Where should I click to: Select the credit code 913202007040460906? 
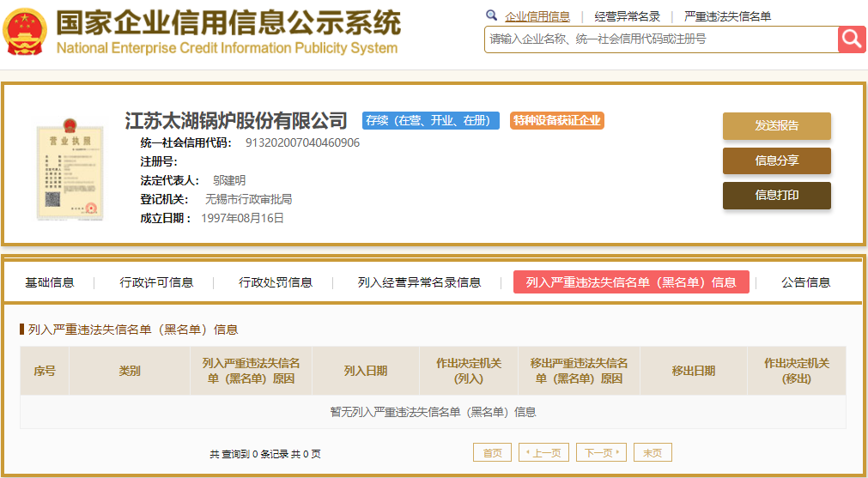[302, 142]
